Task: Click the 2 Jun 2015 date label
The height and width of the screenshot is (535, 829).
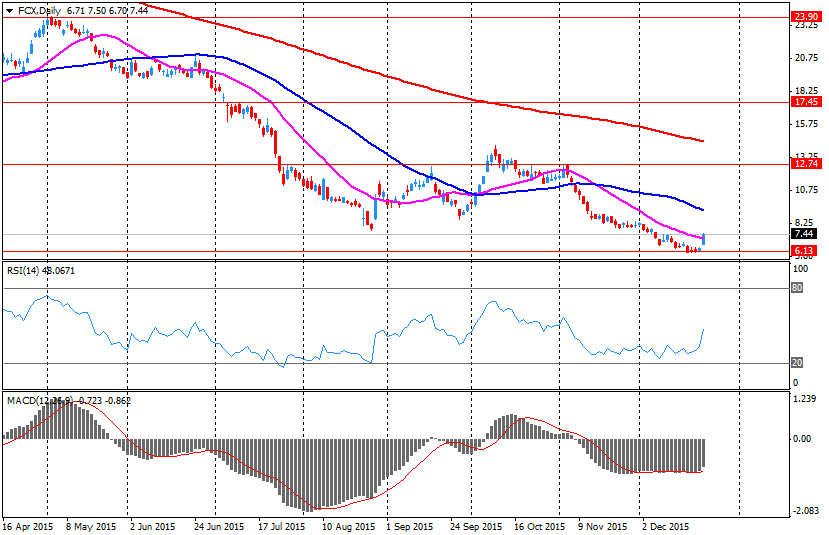Action: pyautogui.click(x=152, y=527)
